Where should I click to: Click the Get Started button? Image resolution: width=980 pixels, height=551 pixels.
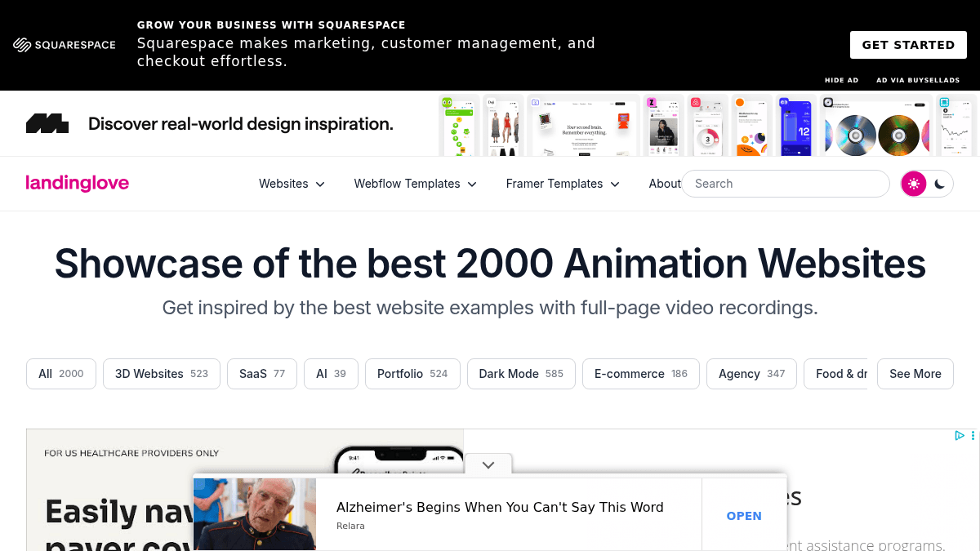point(908,45)
